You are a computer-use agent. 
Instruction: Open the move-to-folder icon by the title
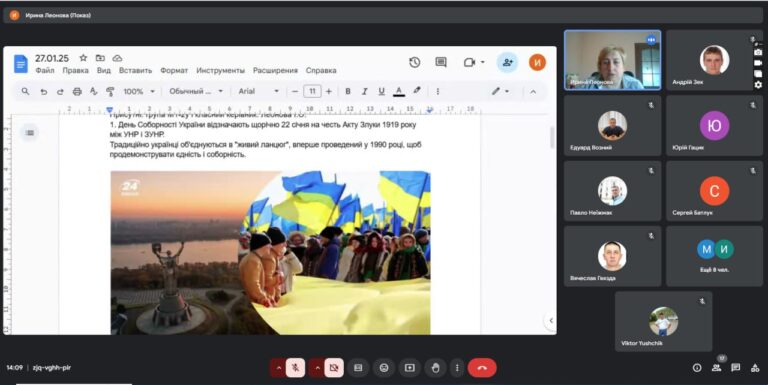click(x=100, y=58)
